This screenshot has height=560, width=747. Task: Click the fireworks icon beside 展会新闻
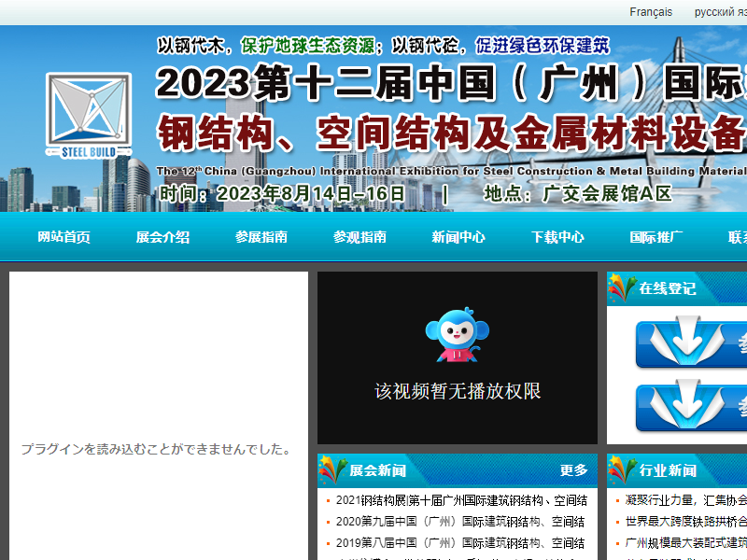coord(332,470)
